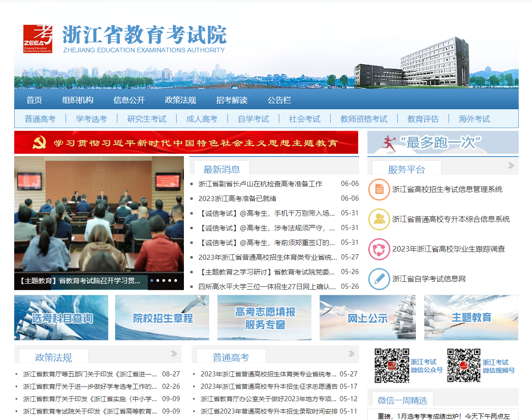Open news 2023浙江高考准备已就绪
Viewport: 532px width, 420px height.
[237, 199]
